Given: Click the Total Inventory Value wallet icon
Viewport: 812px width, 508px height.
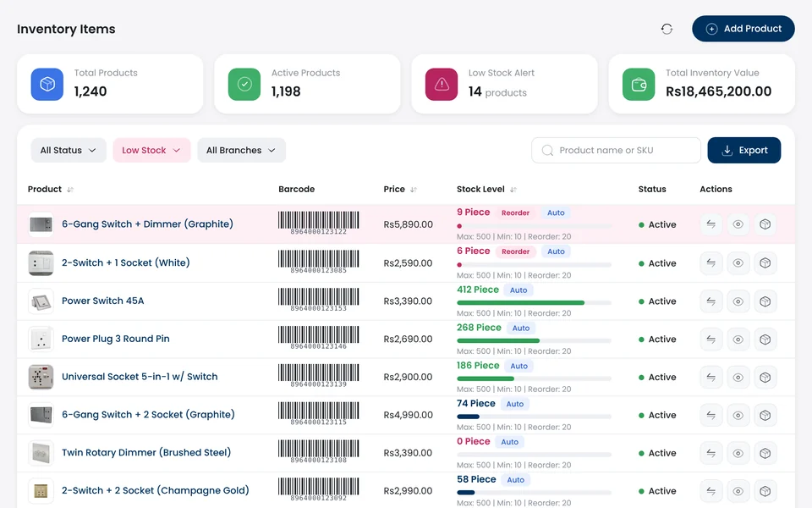Looking at the screenshot, I should (x=639, y=84).
